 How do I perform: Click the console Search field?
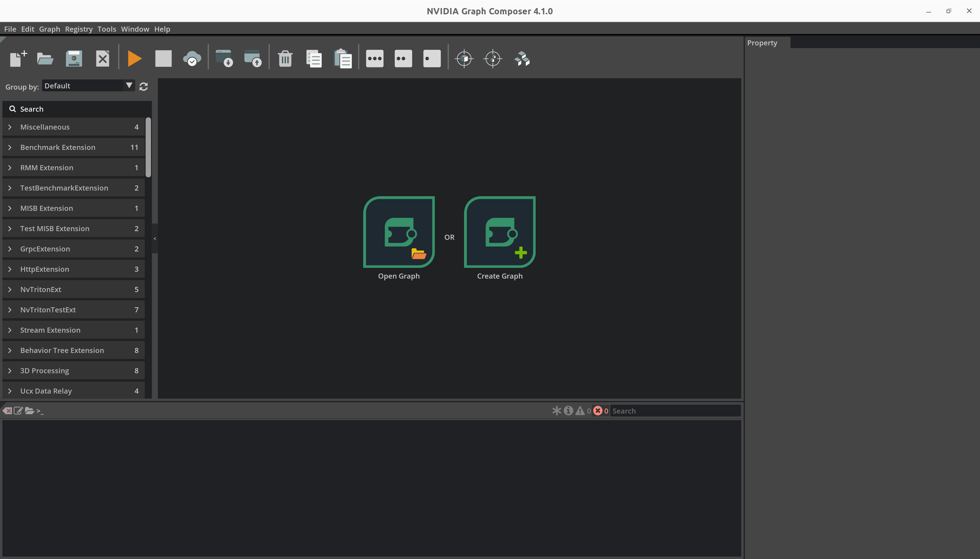click(675, 411)
